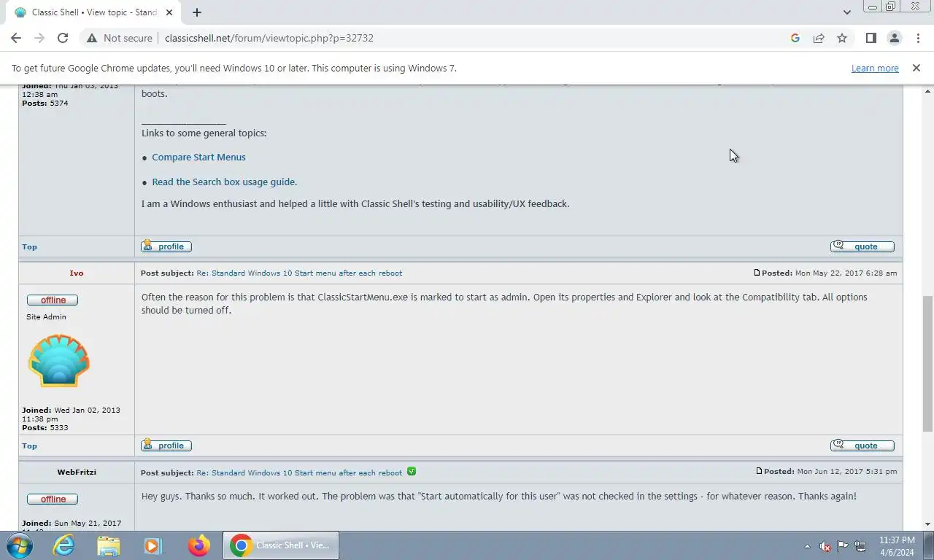The width and height of the screenshot is (934, 560).
Task: Click Ivo's shell avatar image
Action: (x=59, y=360)
